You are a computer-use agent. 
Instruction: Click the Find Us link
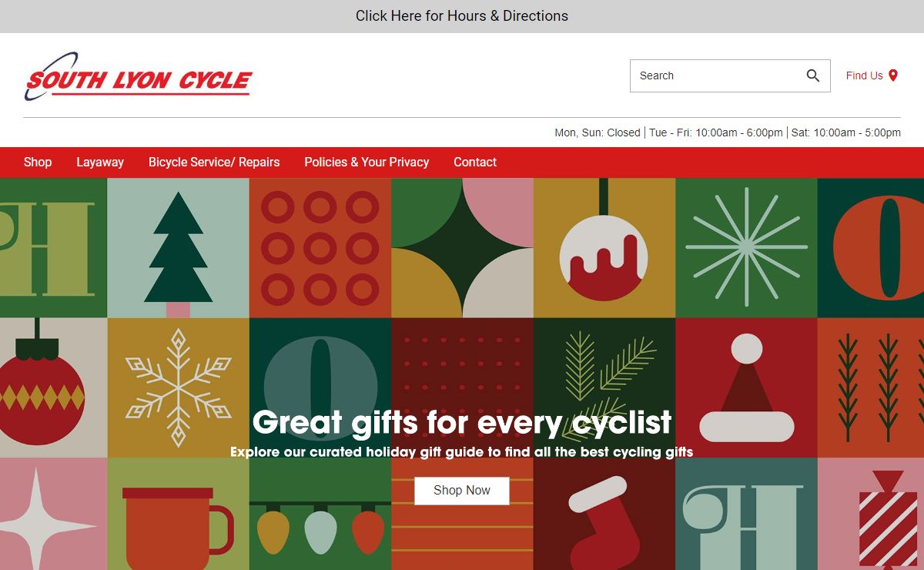point(872,75)
